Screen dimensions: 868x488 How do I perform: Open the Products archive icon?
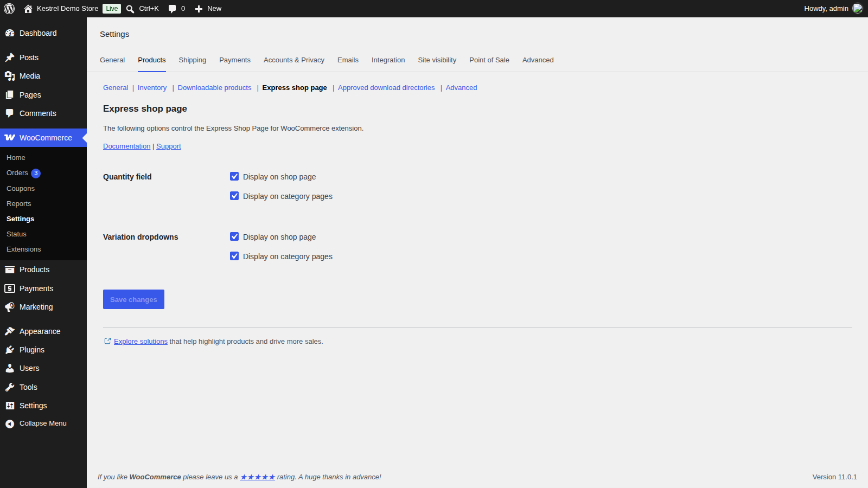coord(10,269)
